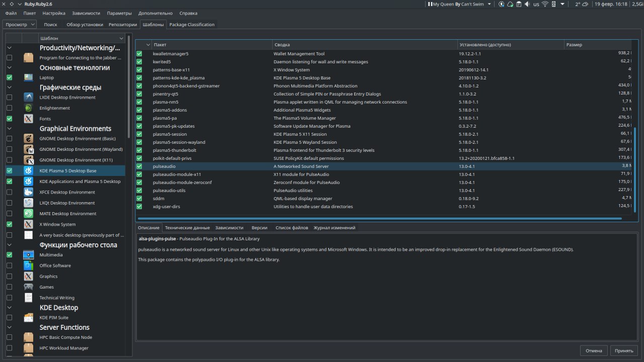Click the GNOME Desktop Environment (X11) icon
The width and height of the screenshot is (644, 362).
(29, 160)
